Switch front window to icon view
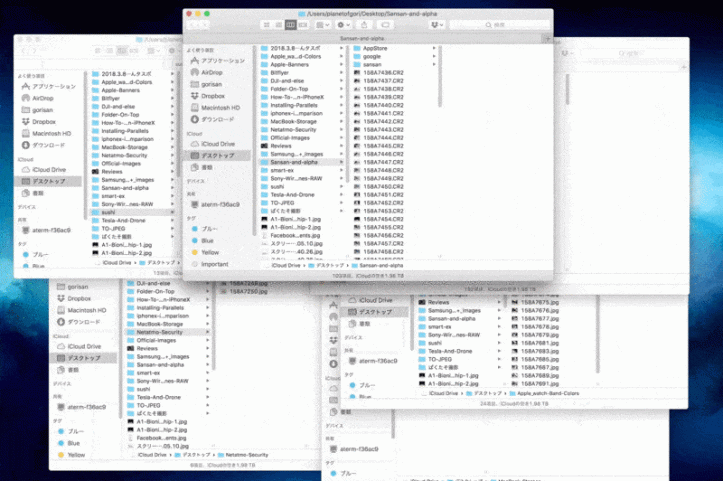The width and height of the screenshot is (723, 481). (x=267, y=24)
